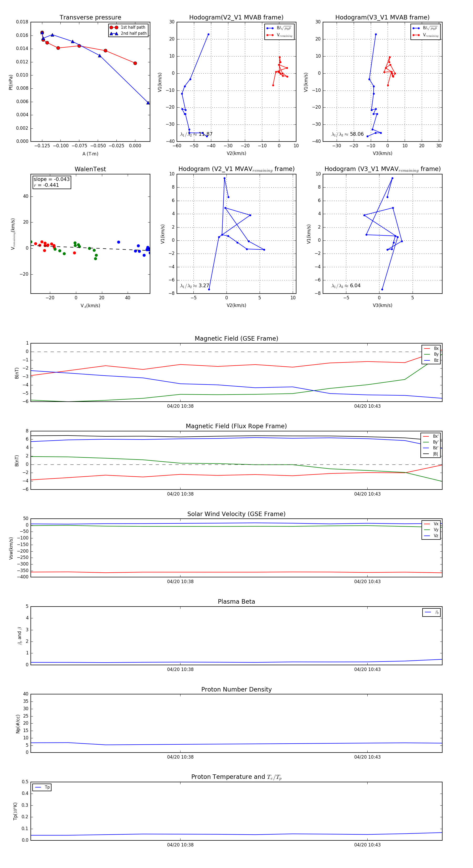Click the eigenvalue ratio label reading 11.87

197,134
